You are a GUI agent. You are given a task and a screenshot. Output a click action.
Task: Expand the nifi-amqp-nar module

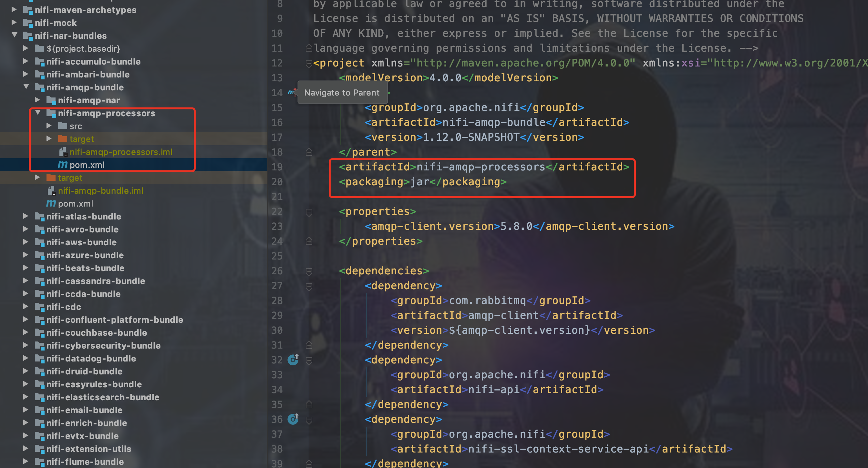pyautogui.click(x=37, y=100)
